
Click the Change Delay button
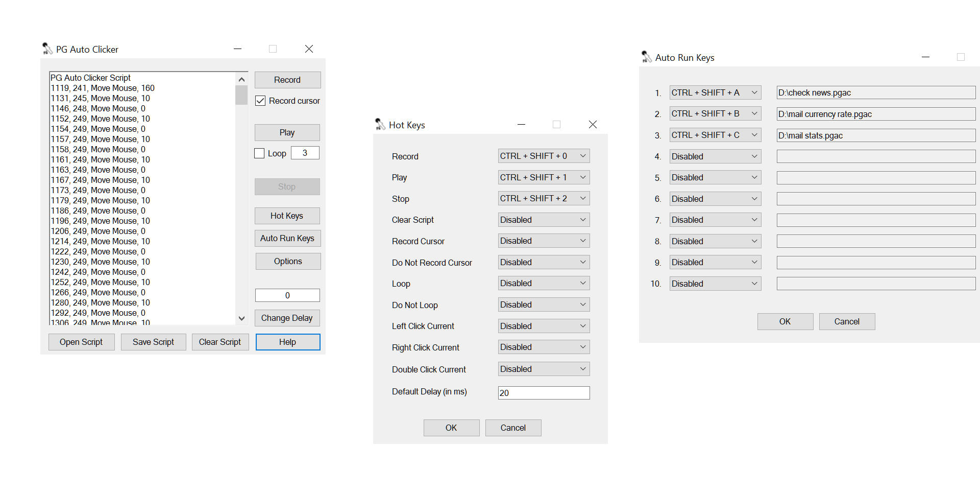287,318
